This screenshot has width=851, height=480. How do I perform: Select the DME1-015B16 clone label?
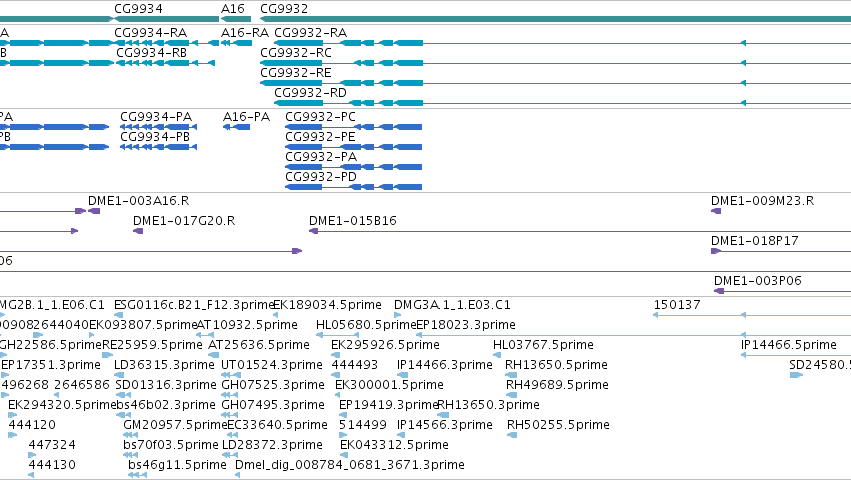click(x=353, y=221)
